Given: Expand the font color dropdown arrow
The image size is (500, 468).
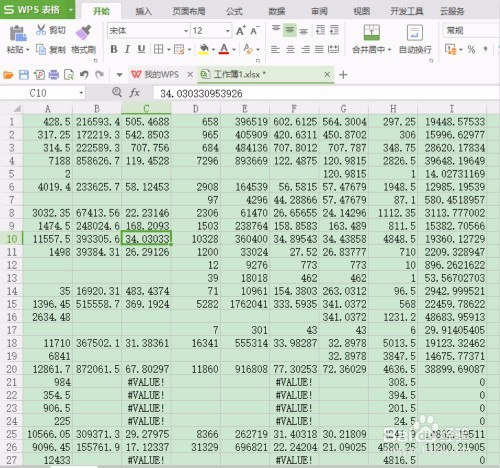Looking at the screenshot, I should [x=234, y=50].
